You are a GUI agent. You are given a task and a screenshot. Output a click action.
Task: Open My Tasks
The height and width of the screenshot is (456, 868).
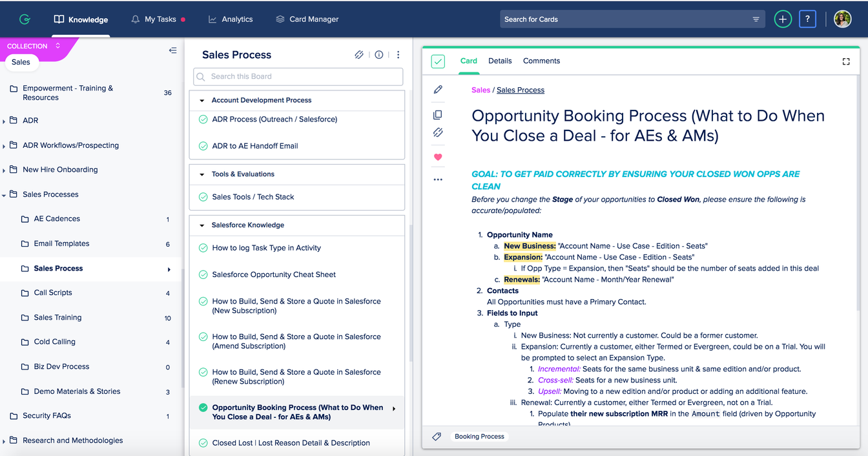pos(158,19)
